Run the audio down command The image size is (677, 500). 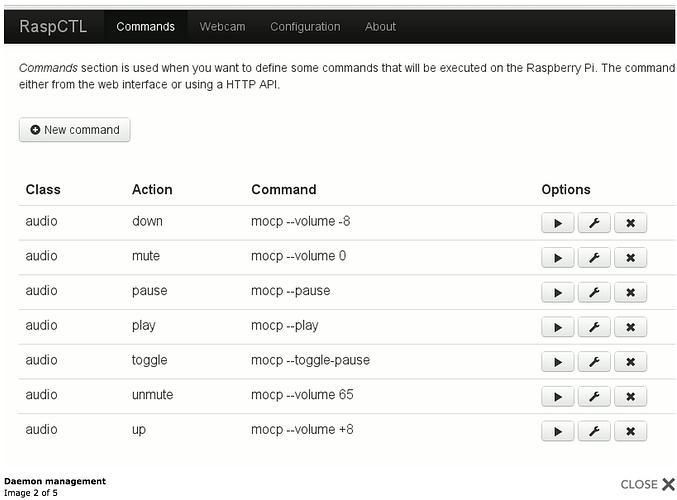[x=557, y=223]
